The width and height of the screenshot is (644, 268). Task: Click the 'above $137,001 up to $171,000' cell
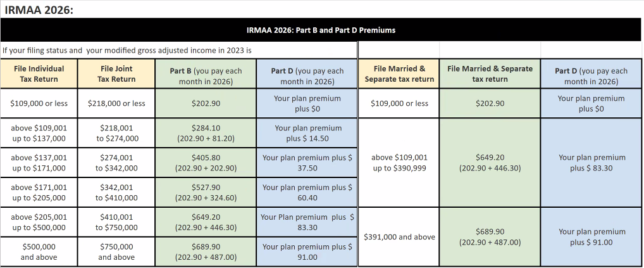pyautogui.click(x=39, y=163)
